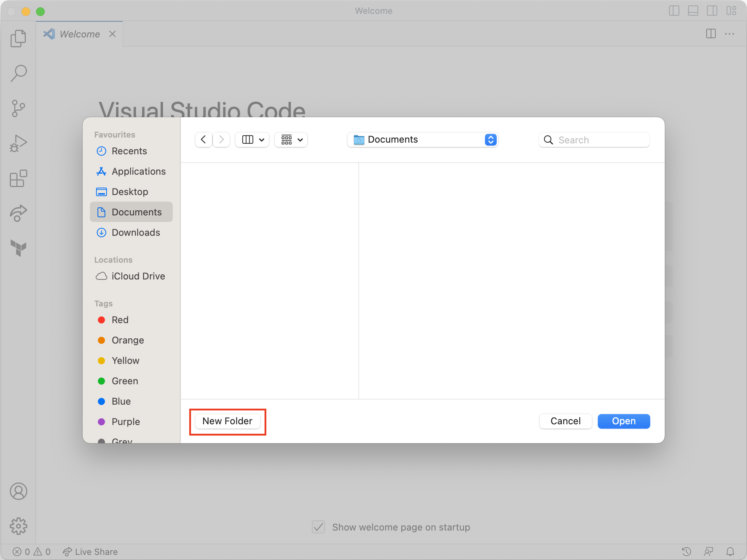Click the New Folder button
The height and width of the screenshot is (560, 747).
pos(228,421)
